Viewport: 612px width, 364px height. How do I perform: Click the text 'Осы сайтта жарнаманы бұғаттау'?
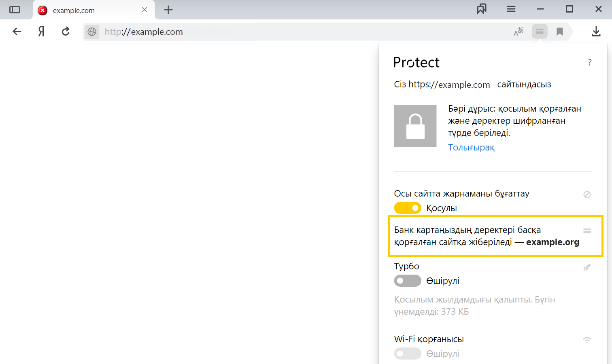point(462,194)
